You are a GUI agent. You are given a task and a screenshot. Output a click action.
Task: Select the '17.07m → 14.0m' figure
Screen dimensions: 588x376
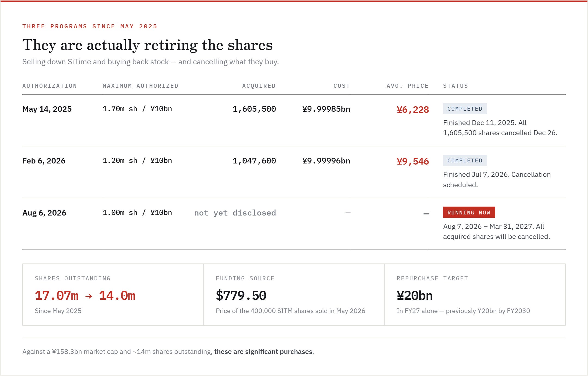tap(85, 296)
